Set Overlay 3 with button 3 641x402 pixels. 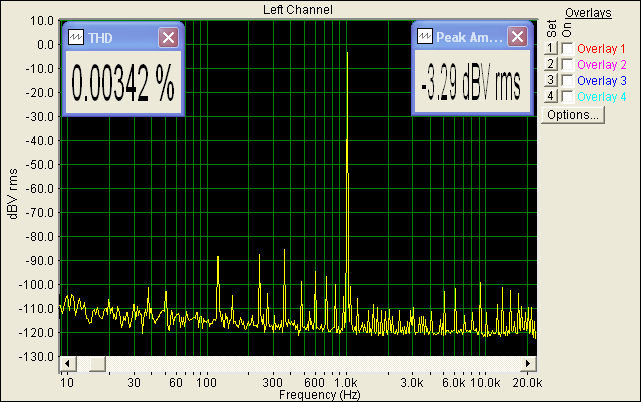click(551, 80)
